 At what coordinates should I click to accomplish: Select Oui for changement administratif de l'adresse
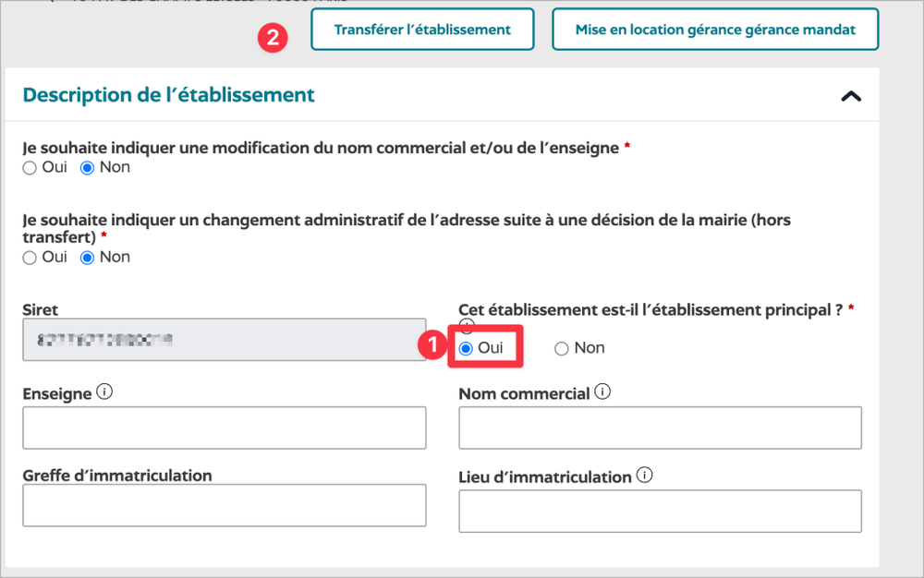pos(30,258)
